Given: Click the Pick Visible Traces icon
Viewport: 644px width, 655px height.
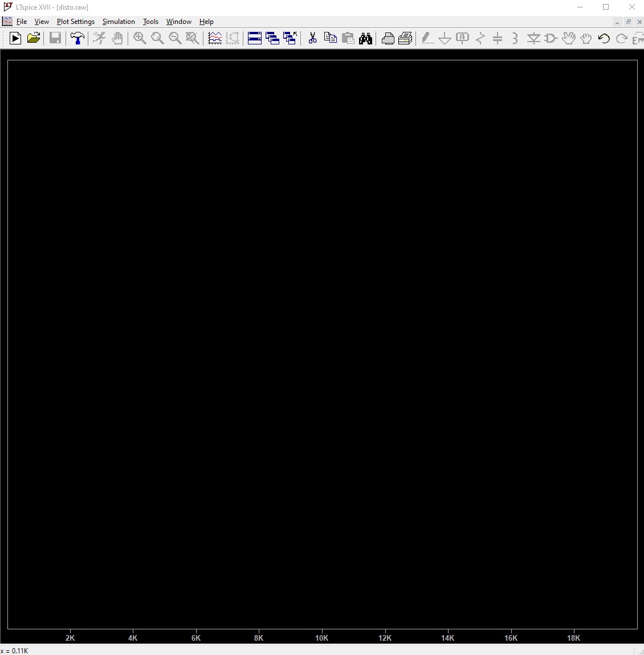Looking at the screenshot, I should [x=215, y=38].
